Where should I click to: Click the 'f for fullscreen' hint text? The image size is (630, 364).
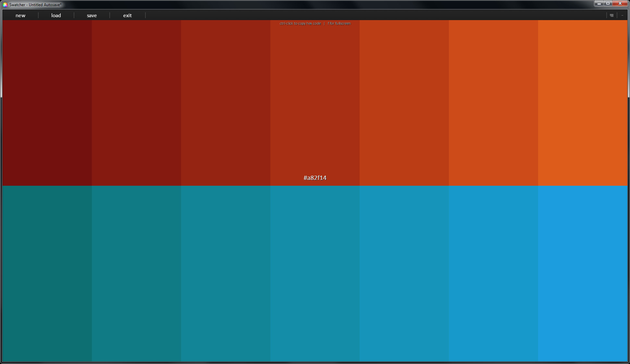coord(339,23)
